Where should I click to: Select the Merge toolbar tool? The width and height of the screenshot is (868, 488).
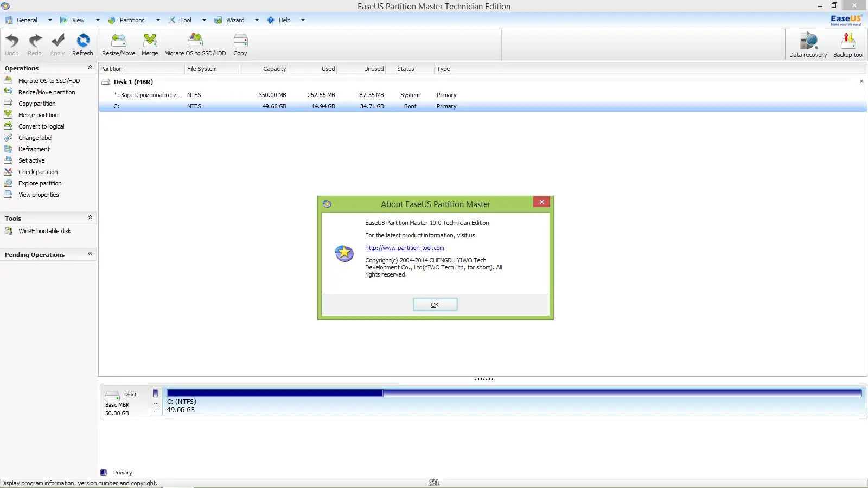pos(150,44)
